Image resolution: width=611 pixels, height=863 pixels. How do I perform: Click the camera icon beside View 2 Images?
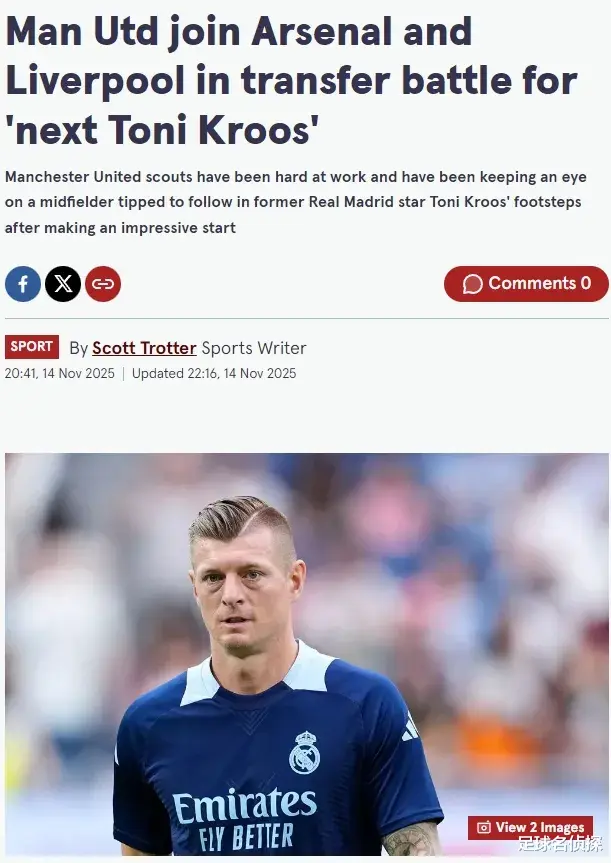[x=483, y=827]
